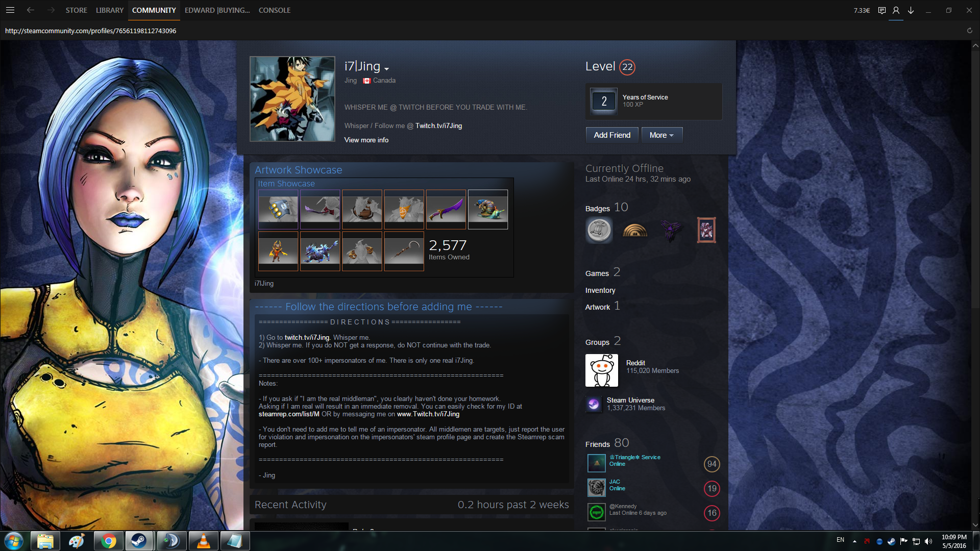Open the Reddit group avatar

pyautogui.click(x=601, y=370)
